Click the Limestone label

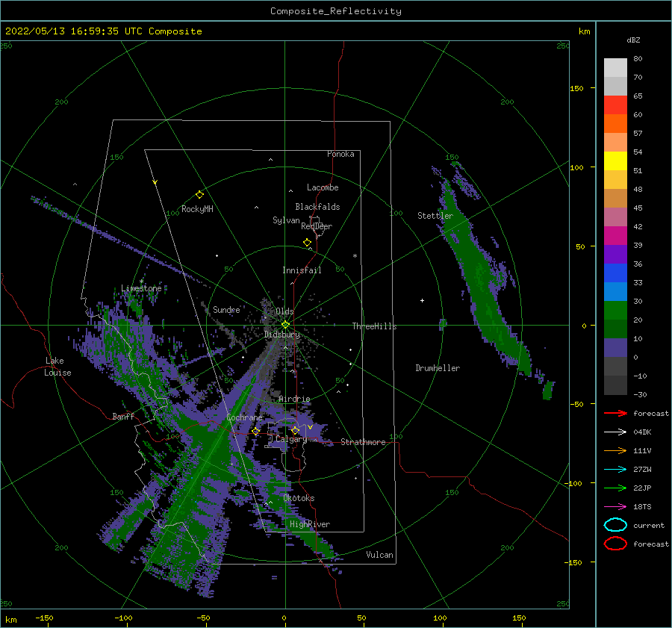(141, 288)
